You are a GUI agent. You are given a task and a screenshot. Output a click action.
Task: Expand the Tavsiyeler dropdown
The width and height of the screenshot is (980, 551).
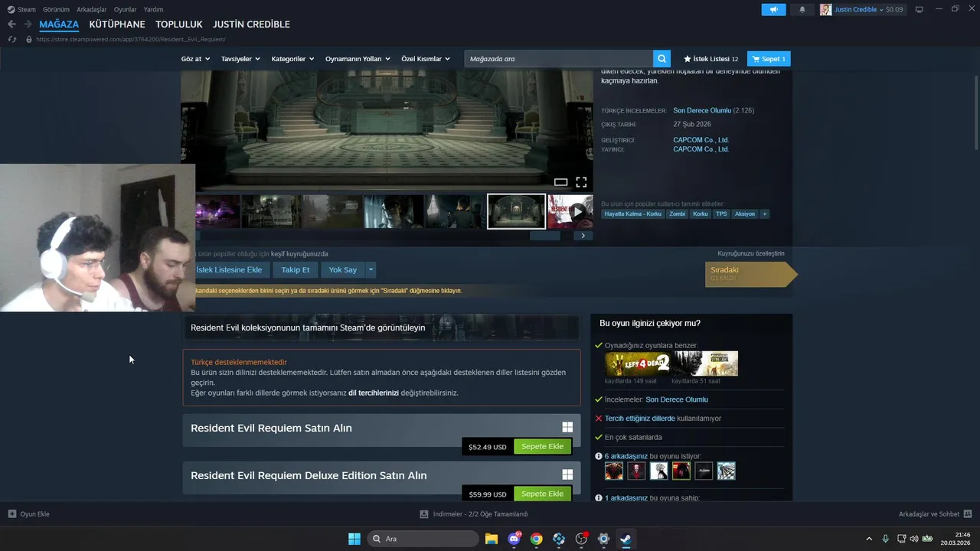coord(240,59)
